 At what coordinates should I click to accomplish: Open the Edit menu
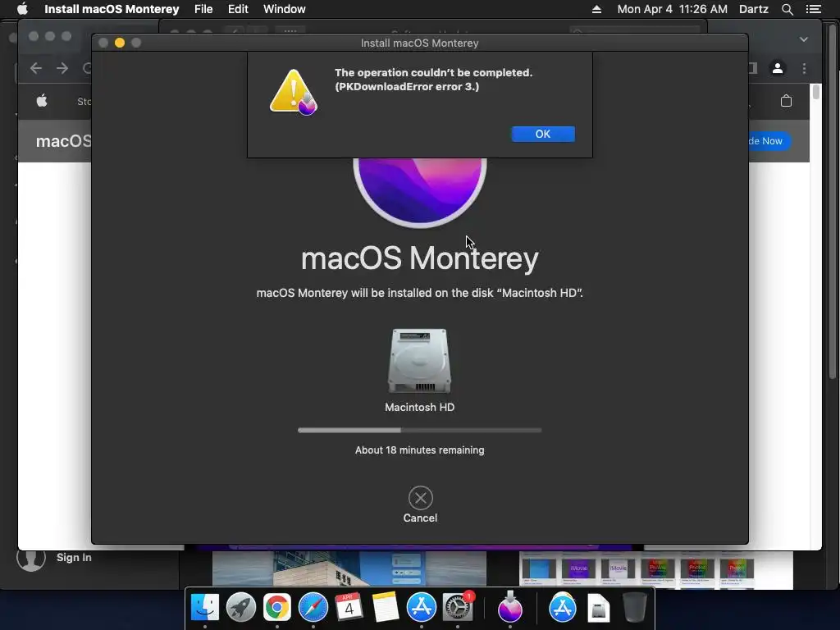click(x=238, y=9)
